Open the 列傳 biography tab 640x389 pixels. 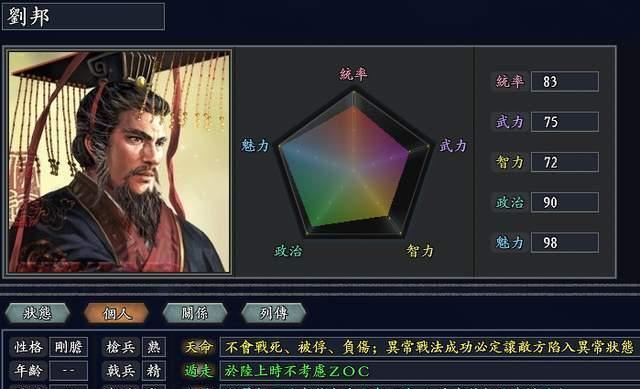273,313
